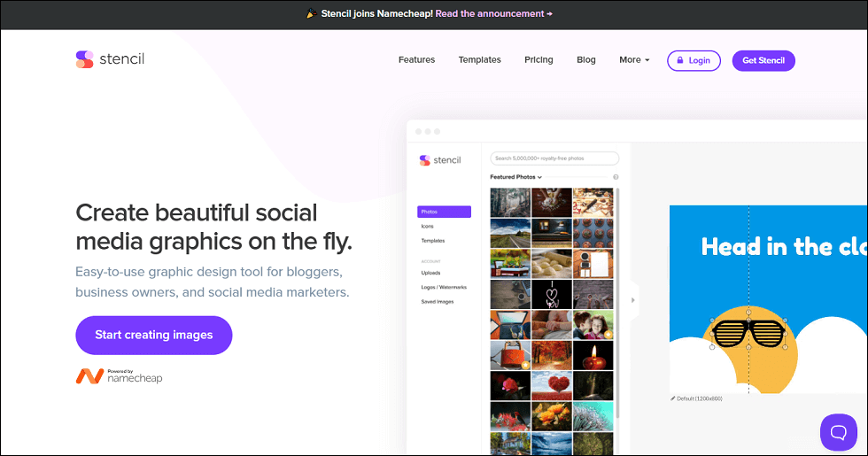Collapse the photo panel with the arrow handle
The height and width of the screenshot is (456, 868).
click(633, 300)
